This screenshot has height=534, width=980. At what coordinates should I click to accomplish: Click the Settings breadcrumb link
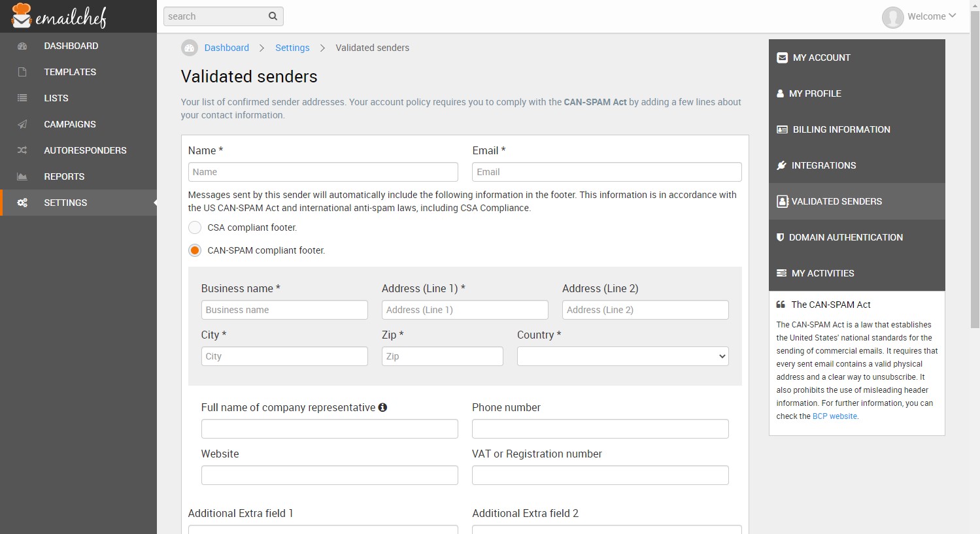pyautogui.click(x=292, y=48)
